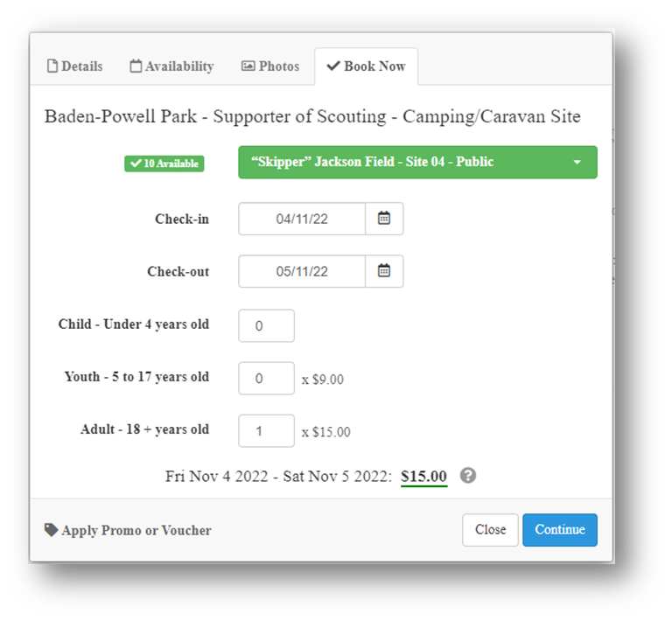Click the price help question mark icon
This screenshot has width=672, height=621.
click(468, 476)
